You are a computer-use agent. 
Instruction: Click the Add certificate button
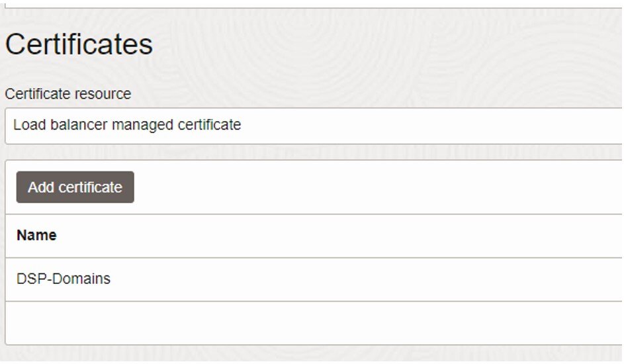[x=75, y=187]
